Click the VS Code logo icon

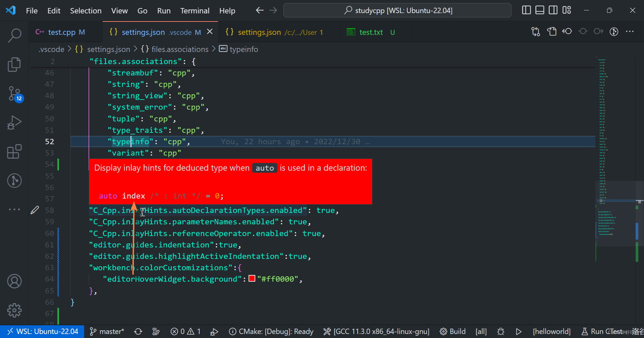11,10
